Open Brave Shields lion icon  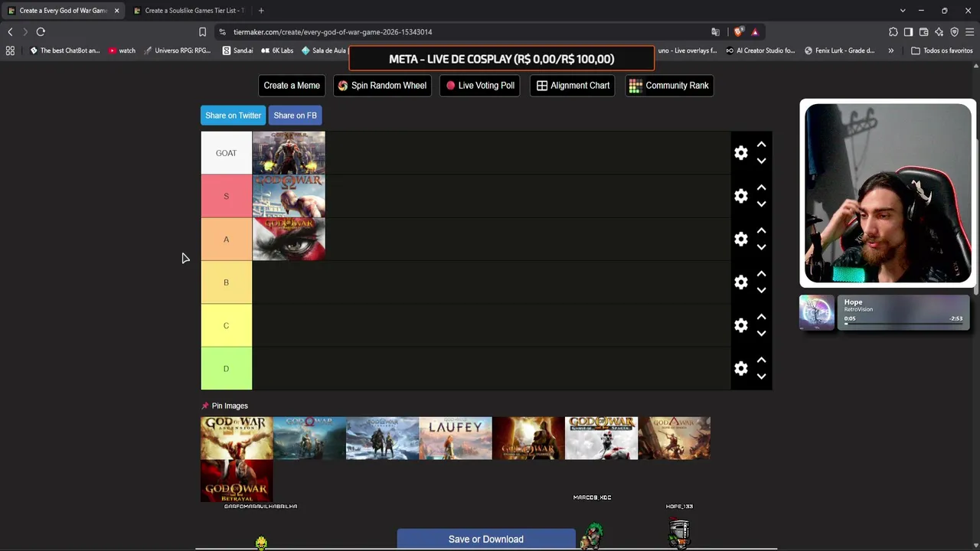[738, 32]
